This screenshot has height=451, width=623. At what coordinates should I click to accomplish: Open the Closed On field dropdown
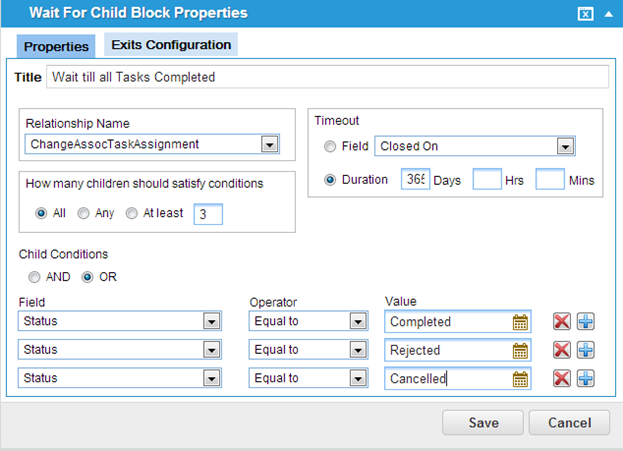pyautogui.click(x=565, y=146)
